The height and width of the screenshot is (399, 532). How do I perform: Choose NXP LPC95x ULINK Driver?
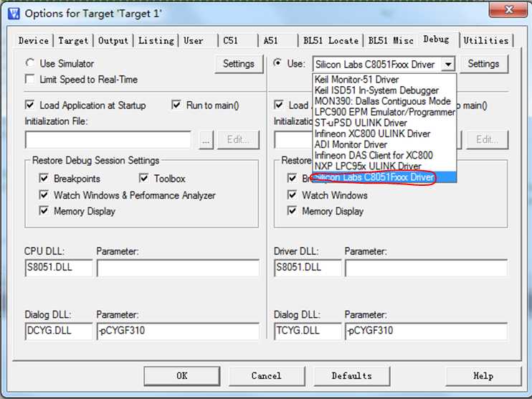384,166
